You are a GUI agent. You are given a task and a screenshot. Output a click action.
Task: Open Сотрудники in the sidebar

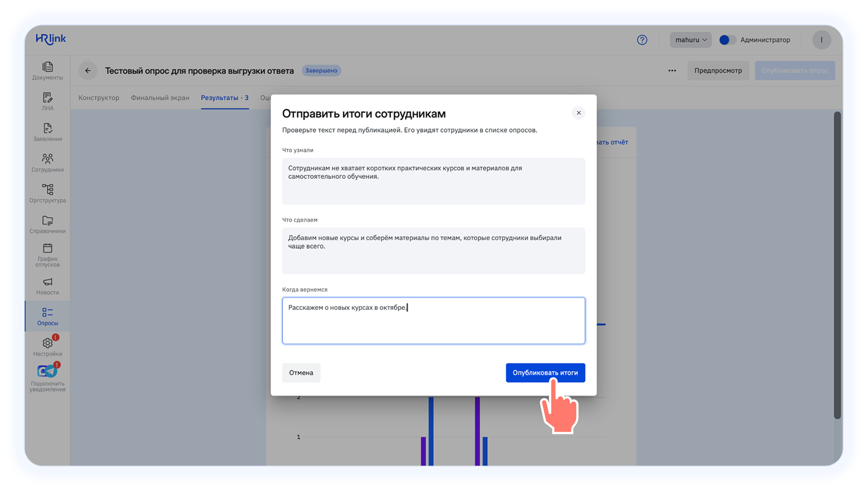pos(47,163)
